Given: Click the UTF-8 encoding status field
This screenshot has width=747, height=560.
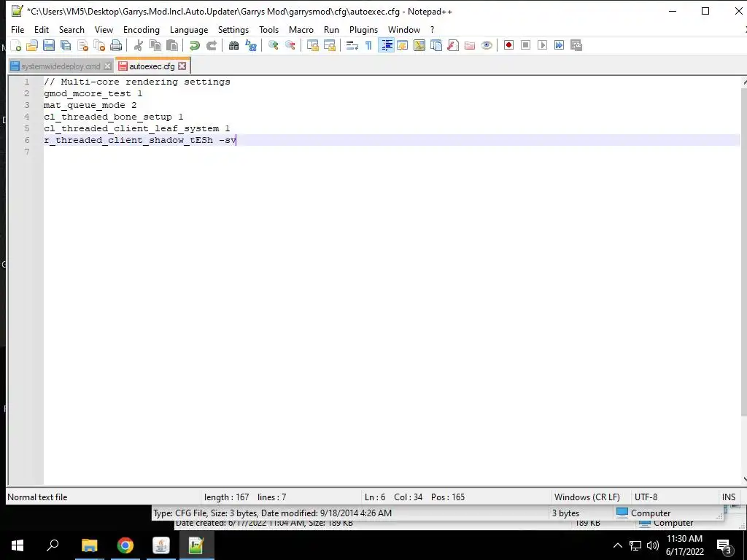Looking at the screenshot, I should [646, 497].
